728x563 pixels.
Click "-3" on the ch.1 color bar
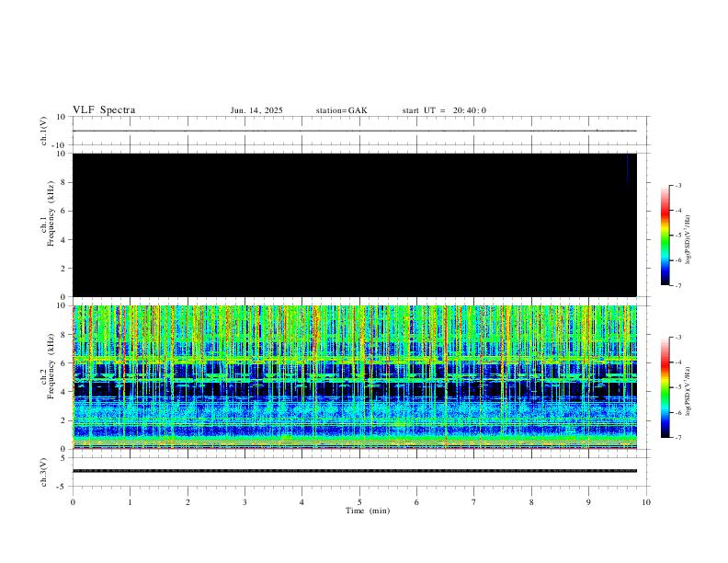[678, 185]
